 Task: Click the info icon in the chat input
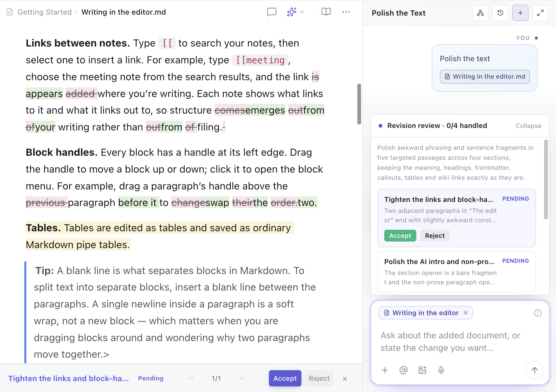point(538,313)
